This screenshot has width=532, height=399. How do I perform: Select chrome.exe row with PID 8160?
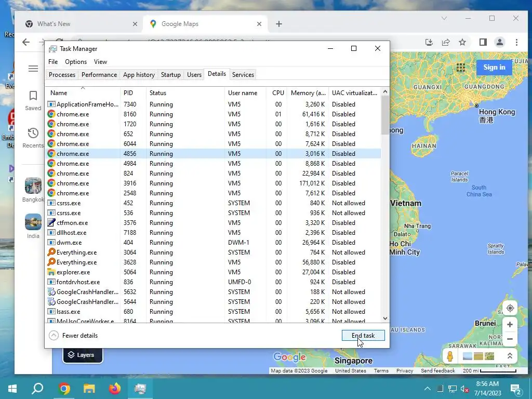[x=213, y=114]
